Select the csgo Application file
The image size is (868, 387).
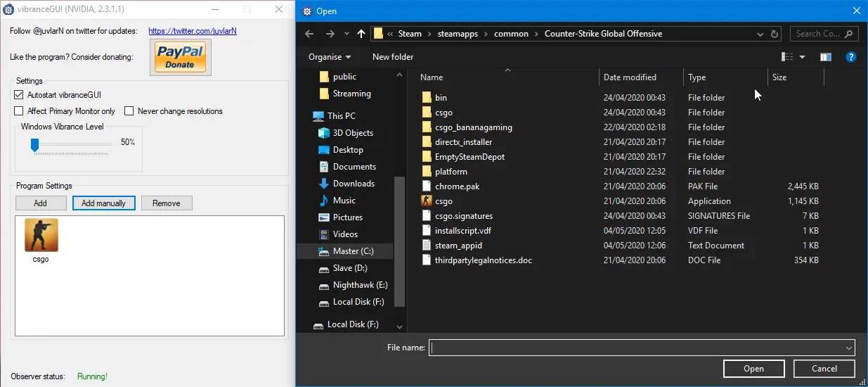click(x=443, y=201)
